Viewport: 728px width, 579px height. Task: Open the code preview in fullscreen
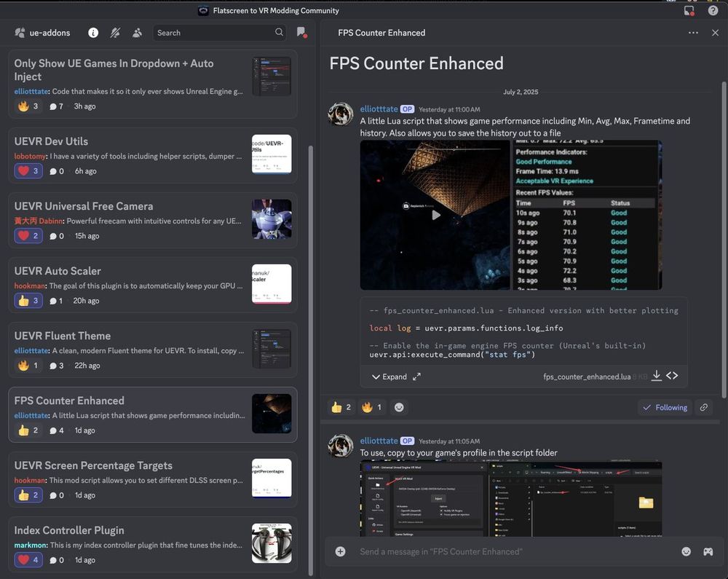click(x=417, y=377)
